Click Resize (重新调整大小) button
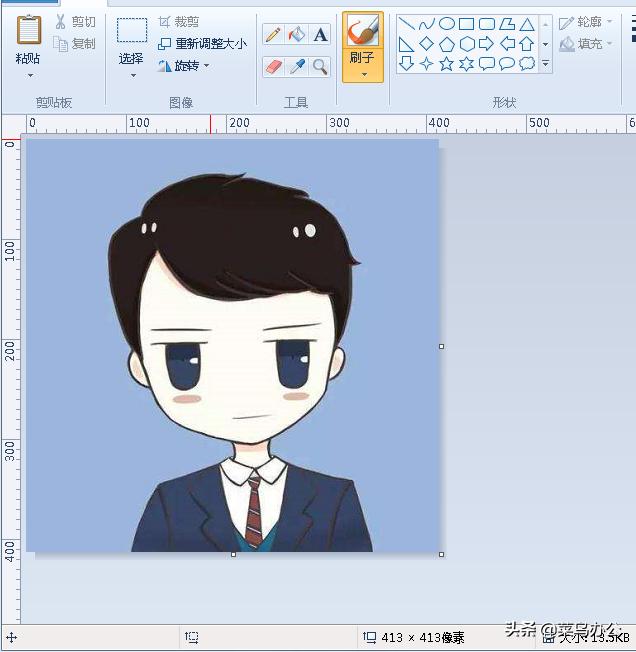Image resolution: width=636 pixels, height=652 pixels. (202, 44)
